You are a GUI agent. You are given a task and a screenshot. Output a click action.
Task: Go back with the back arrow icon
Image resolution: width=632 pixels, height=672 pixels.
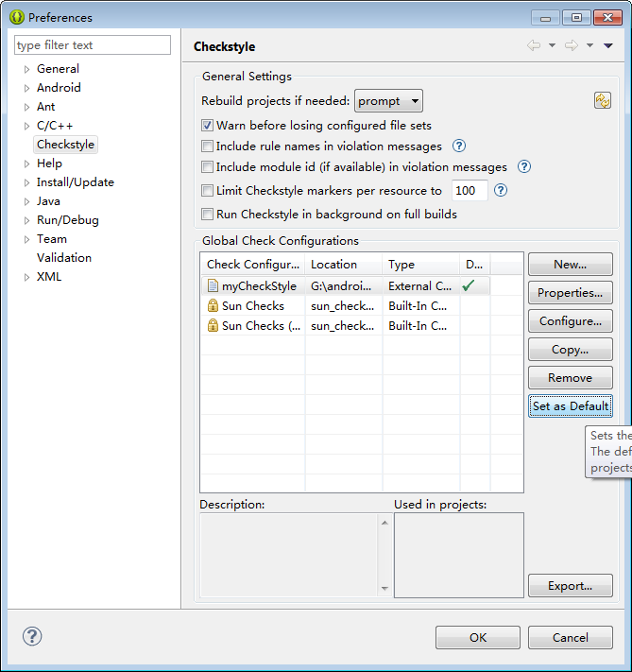[x=534, y=45]
